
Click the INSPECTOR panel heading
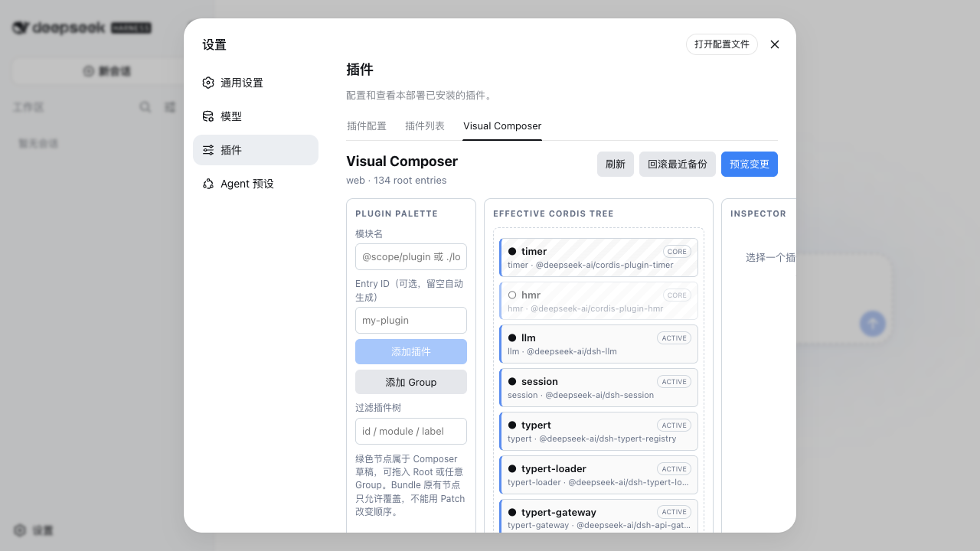[x=758, y=214]
